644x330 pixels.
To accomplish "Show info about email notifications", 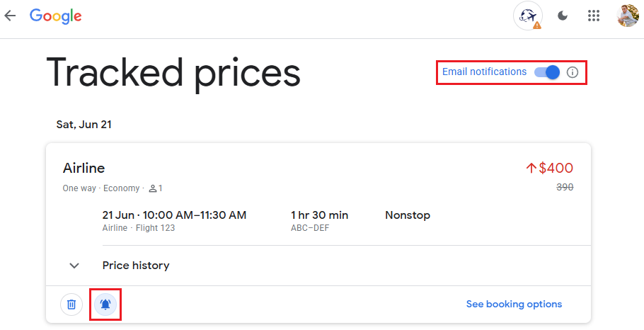I will point(572,72).
